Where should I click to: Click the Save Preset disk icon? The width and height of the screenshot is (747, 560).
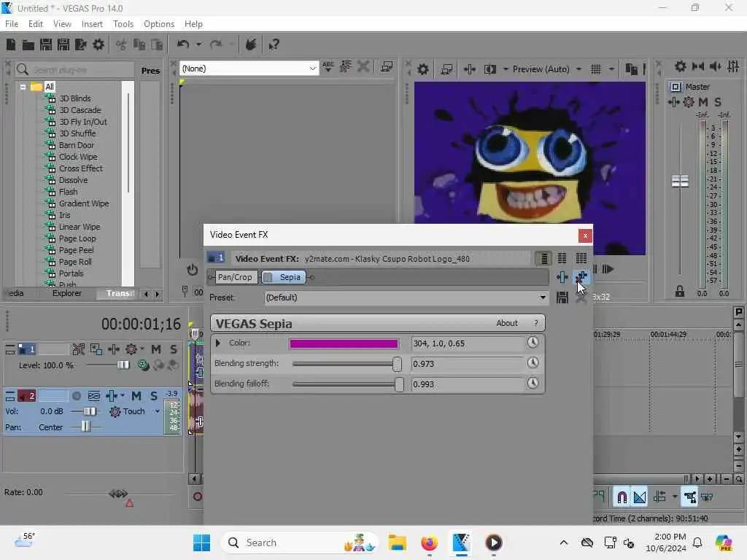[562, 297]
